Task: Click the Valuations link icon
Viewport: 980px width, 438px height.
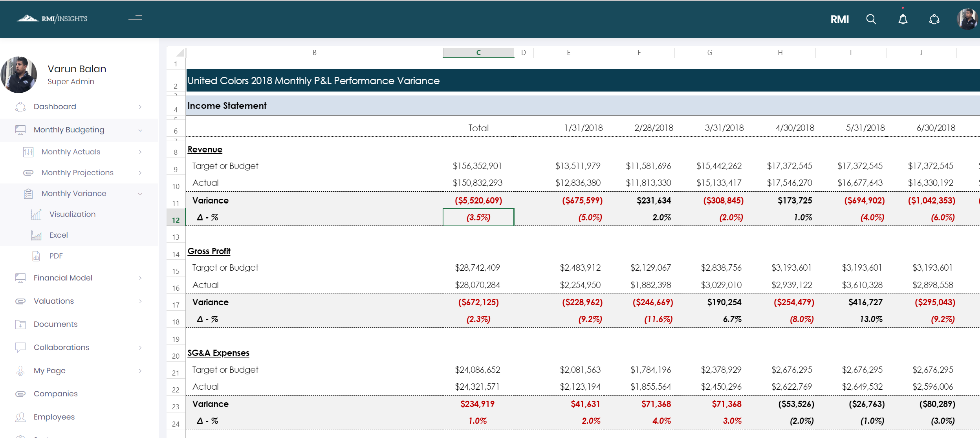Action: click(x=20, y=301)
